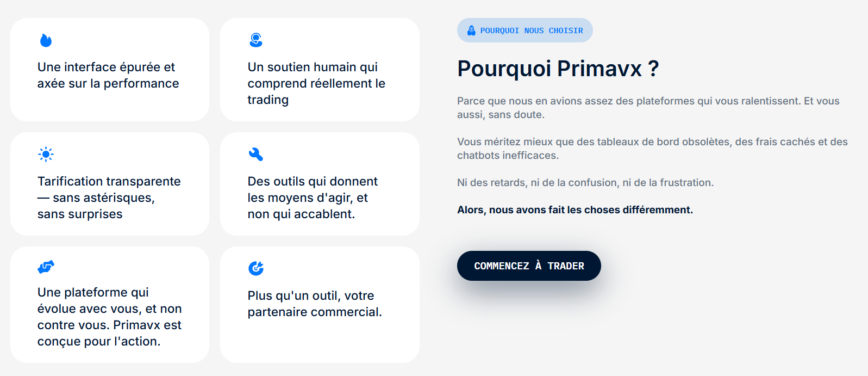Click the headset support icon
The height and width of the screenshot is (376, 868).
256,40
